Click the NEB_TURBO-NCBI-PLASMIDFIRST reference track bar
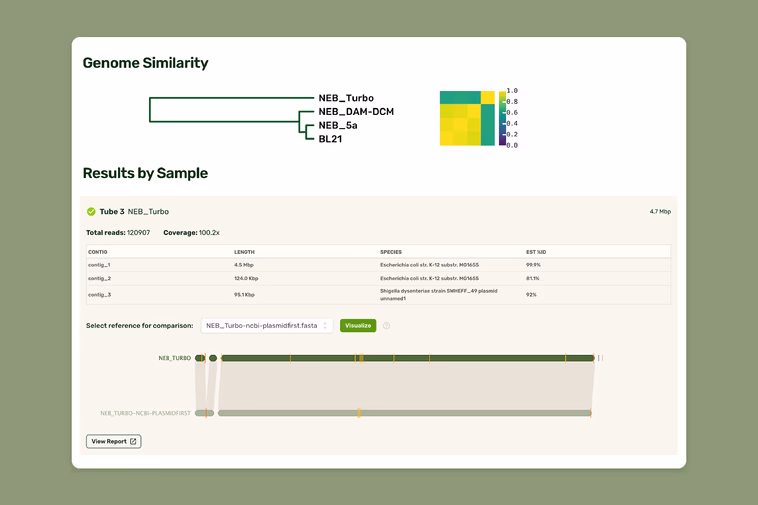Image resolution: width=758 pixels, height=505 pixels. tap(404, 413)
